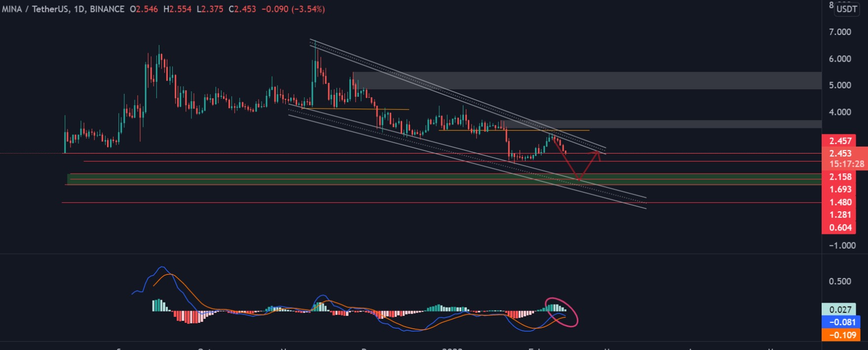
Task: Click the 1D timeframe label
Action: tap(78, 9)
